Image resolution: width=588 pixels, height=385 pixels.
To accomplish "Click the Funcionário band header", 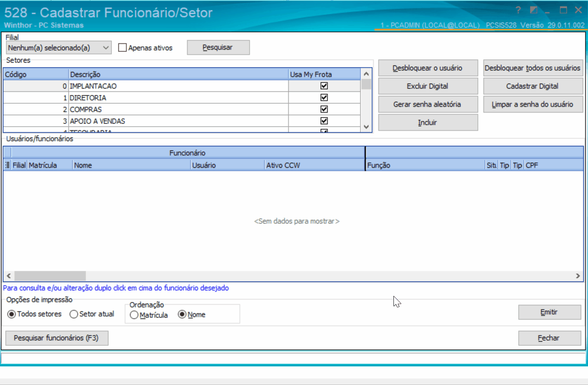I will (188, 153).
